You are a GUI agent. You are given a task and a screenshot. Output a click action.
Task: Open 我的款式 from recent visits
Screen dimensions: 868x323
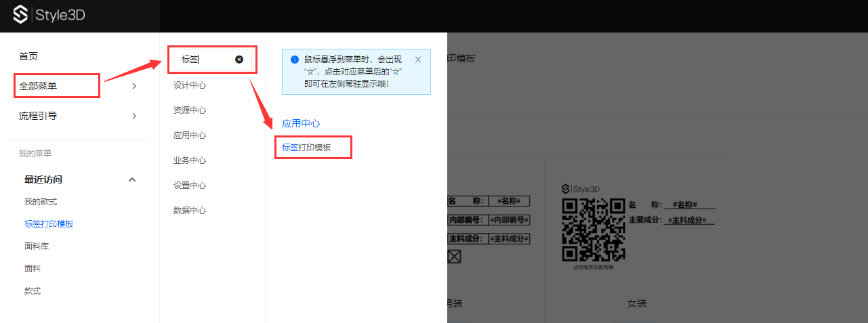pos(41,202)
